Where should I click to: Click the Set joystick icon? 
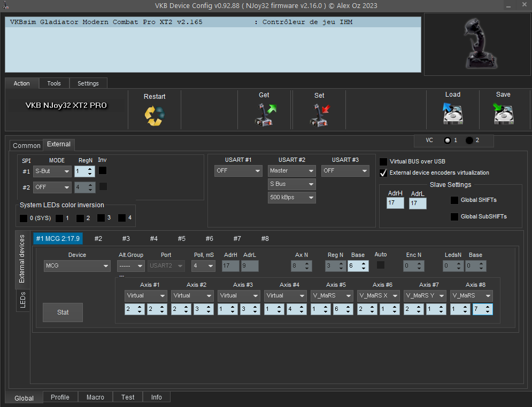(320, 115)
